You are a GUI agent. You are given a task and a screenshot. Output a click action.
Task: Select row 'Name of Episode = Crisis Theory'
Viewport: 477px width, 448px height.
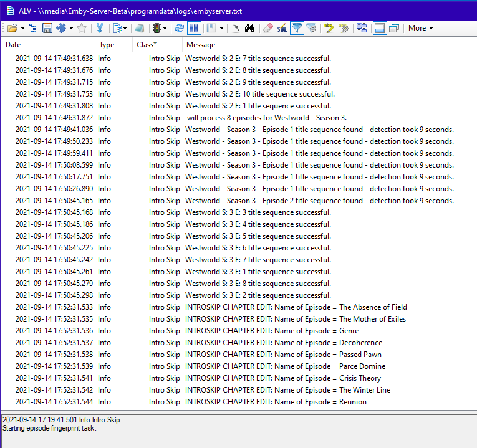(x=238, y=378)
